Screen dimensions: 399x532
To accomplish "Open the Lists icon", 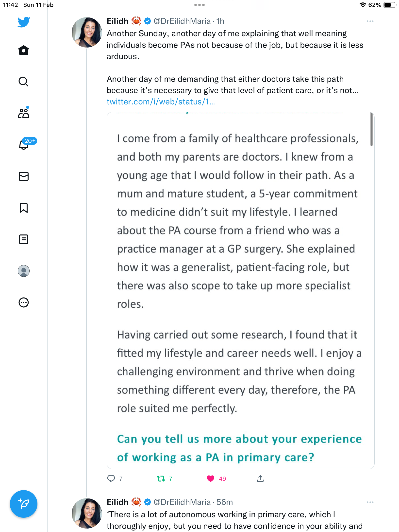I will pos(24,239).
